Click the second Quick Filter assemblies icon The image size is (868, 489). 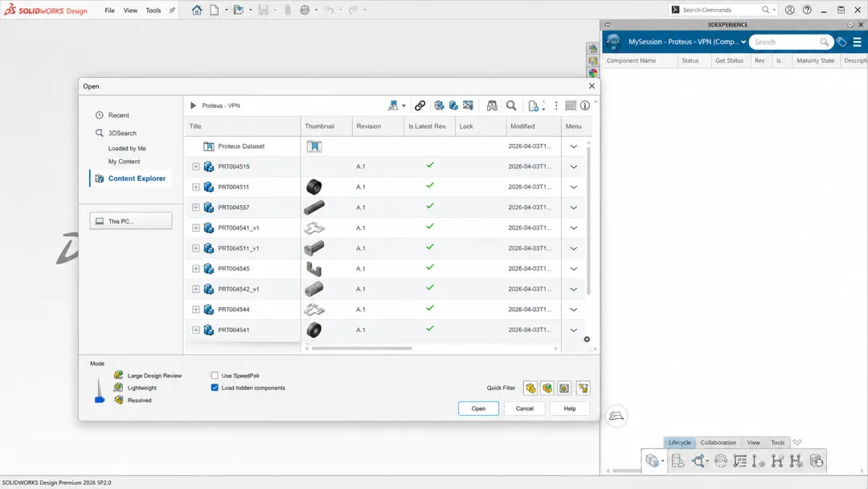[547, 388]
